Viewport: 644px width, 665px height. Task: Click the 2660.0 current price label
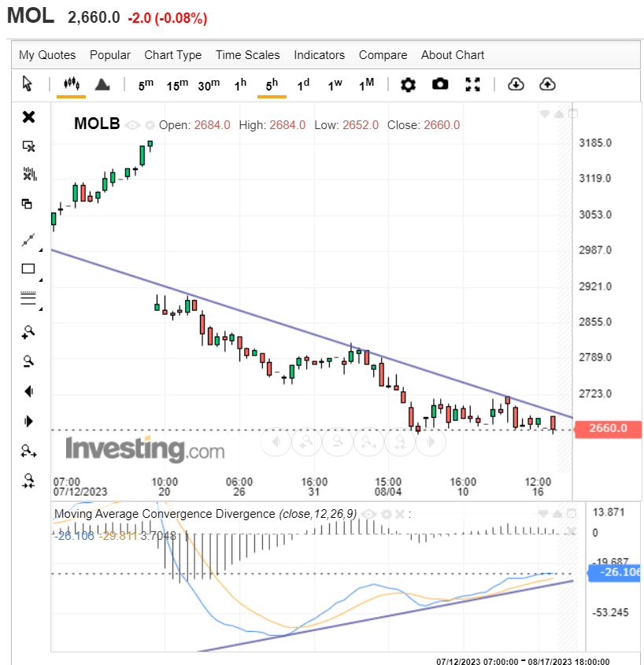pos(609,429)
